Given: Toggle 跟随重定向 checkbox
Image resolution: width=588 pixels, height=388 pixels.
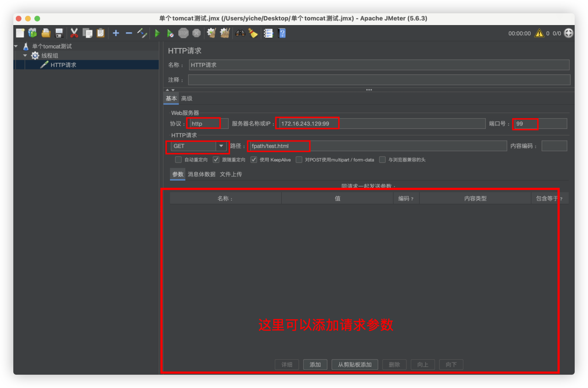Looking at the screenshot, I should point(216,160).
